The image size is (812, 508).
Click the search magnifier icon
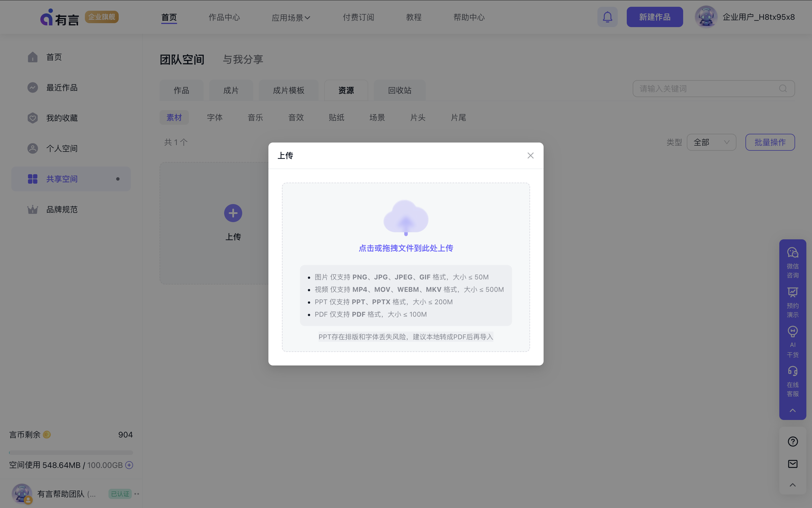[783, 89]
